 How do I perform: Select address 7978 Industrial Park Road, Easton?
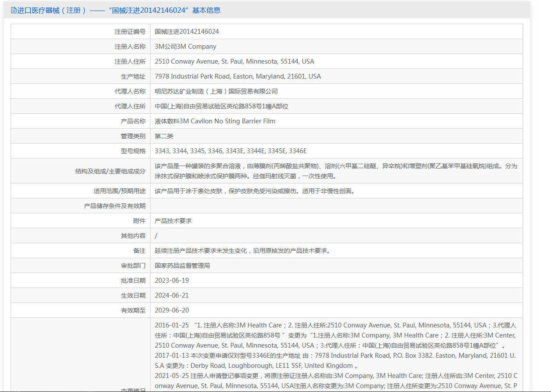click(238, 76)
